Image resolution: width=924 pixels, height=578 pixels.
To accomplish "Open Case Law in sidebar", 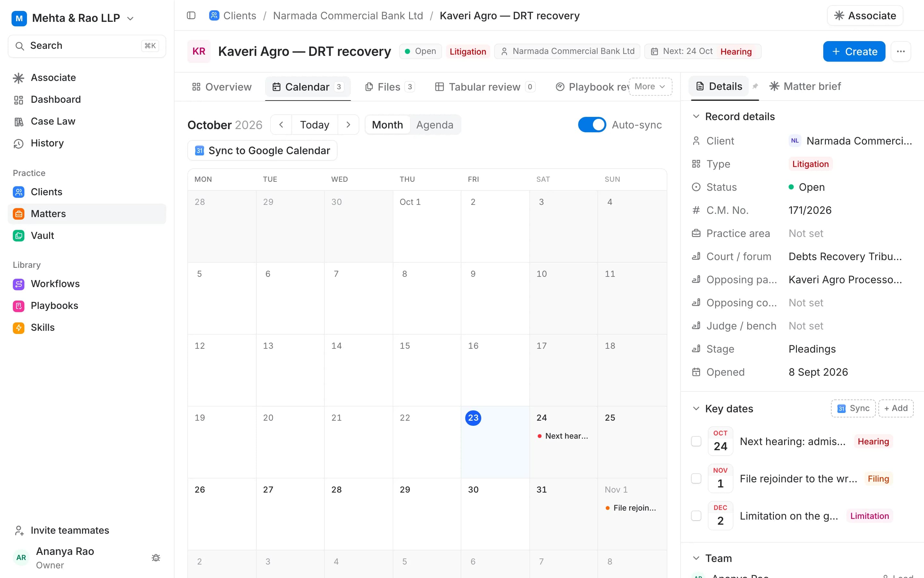I will click(87, 121).
